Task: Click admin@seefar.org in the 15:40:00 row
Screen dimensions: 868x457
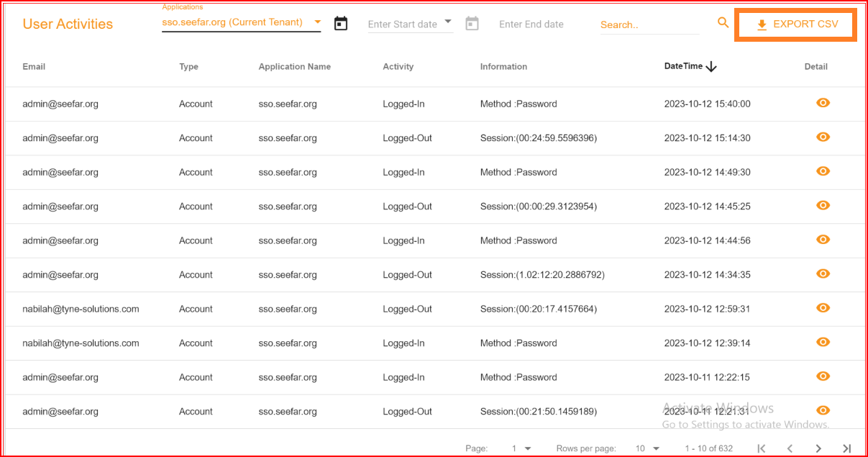Action: 60,104
